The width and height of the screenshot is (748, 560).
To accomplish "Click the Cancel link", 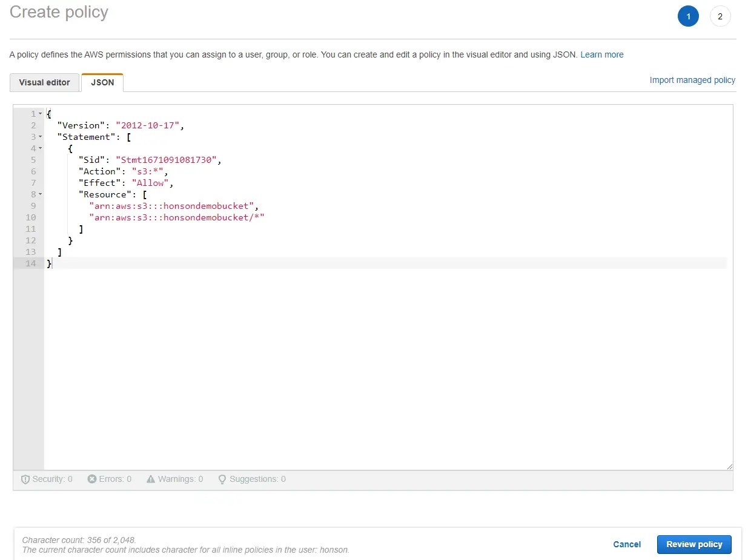I will point(627,544).
